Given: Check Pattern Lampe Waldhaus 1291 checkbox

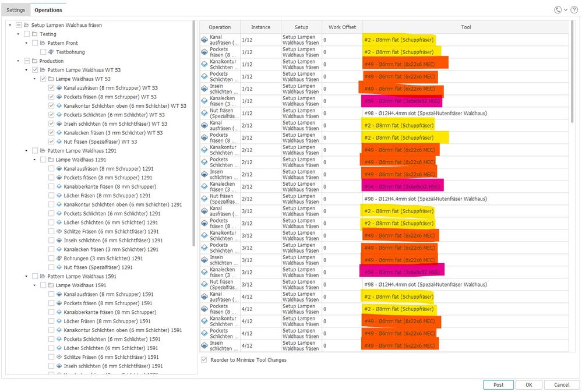Looking at the screenshot, I should (35, 151).
